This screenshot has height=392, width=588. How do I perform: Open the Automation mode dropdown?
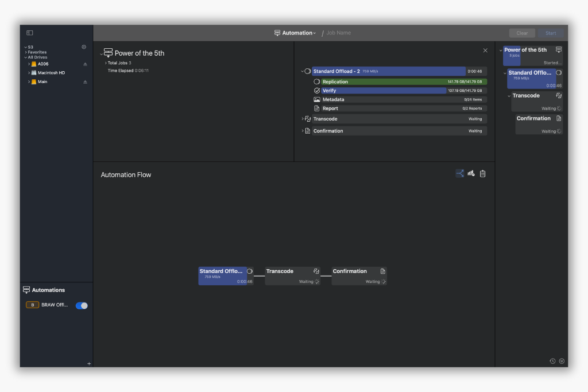point(299,33)
